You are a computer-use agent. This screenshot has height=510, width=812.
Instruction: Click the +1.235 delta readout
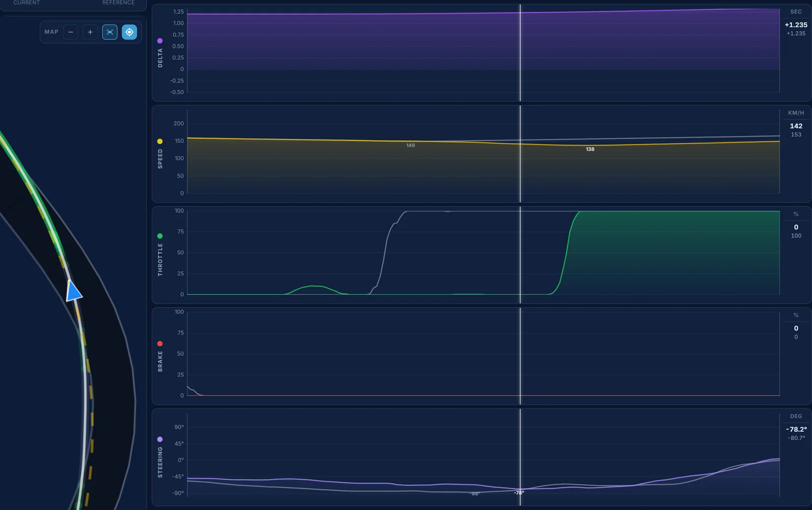pos(796,25)
